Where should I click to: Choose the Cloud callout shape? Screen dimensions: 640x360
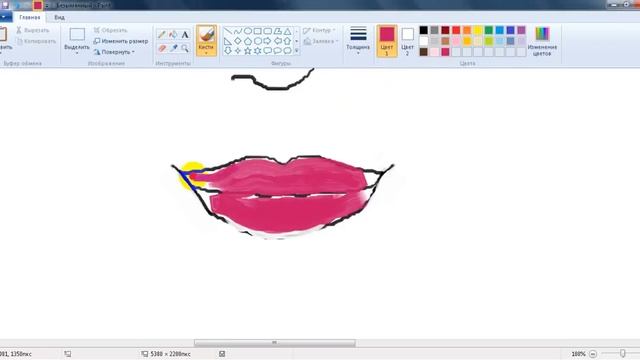[287, 51]
